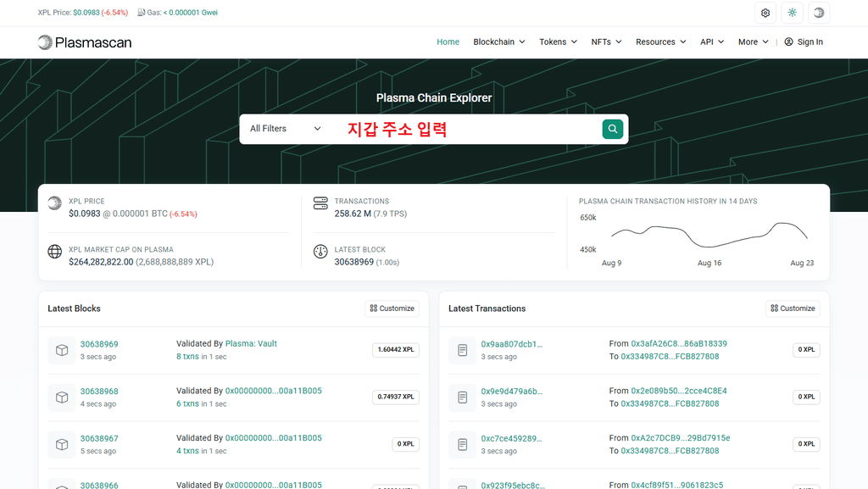Screen dimensions: 868x489
Task: Click the cube icon for block 30638967
Action: pyautogui.click(x=62, y=444)
